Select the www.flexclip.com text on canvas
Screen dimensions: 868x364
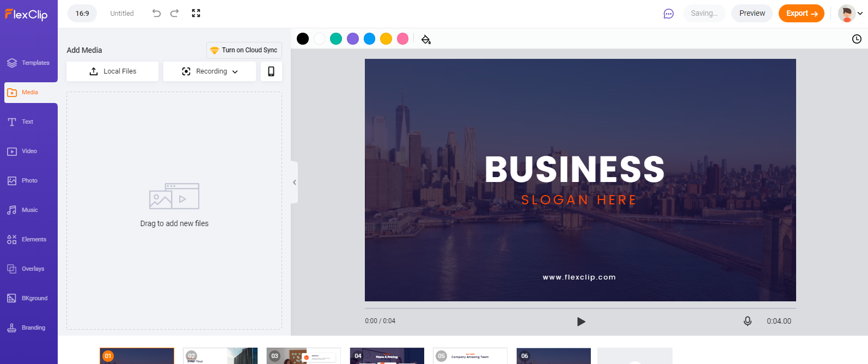[579, 277]
